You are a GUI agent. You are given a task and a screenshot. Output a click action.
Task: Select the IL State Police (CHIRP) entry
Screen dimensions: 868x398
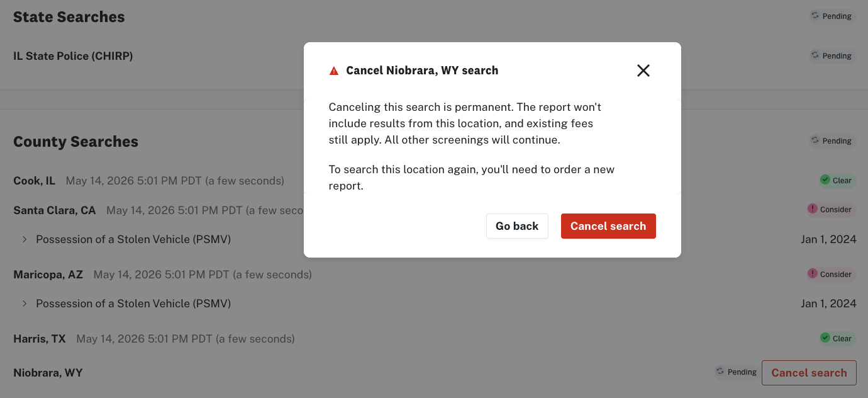(x=73, y=56)
